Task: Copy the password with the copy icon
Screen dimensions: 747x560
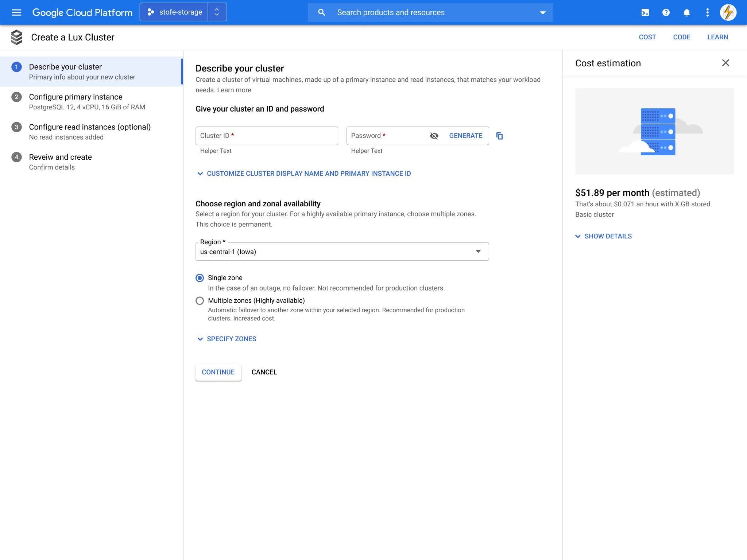Action: [499, 136]
